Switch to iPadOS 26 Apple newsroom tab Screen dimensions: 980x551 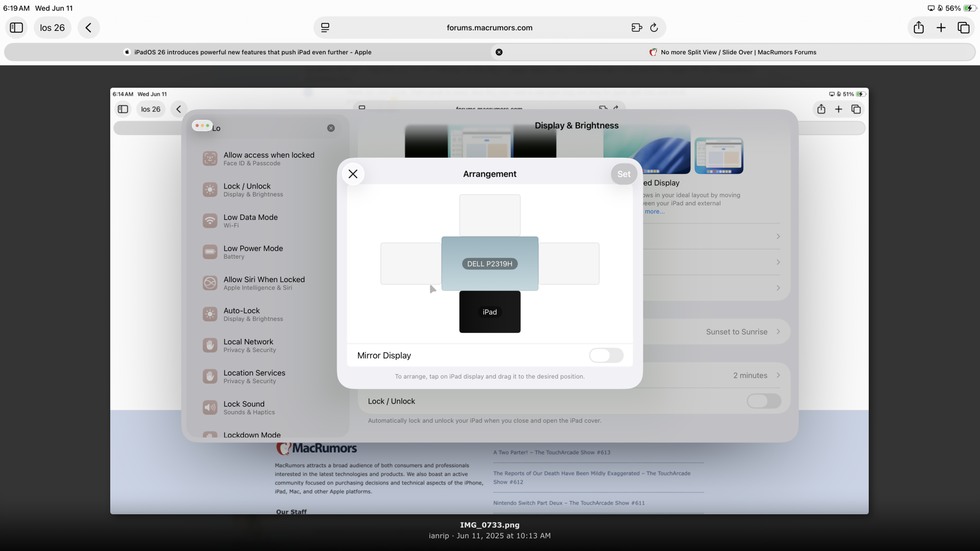247,52
